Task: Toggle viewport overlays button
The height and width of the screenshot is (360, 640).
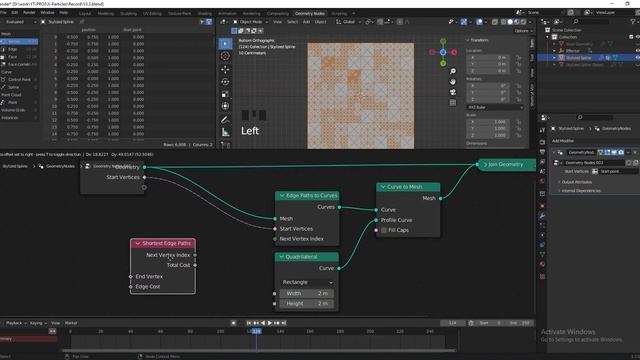Action: tap(479, 22)
